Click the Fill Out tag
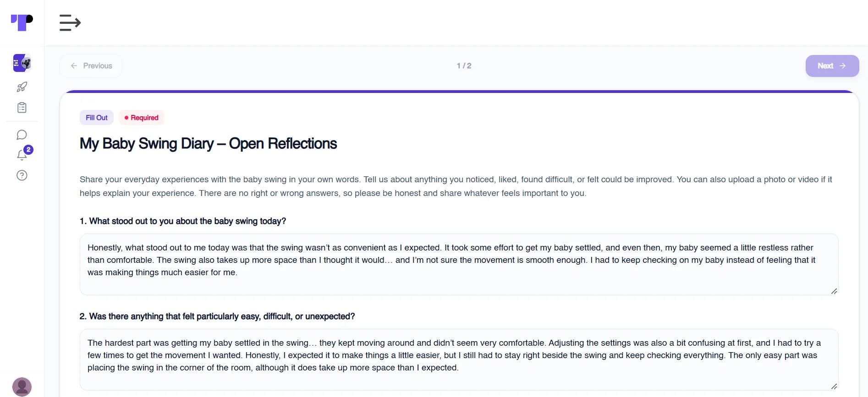 97,118
